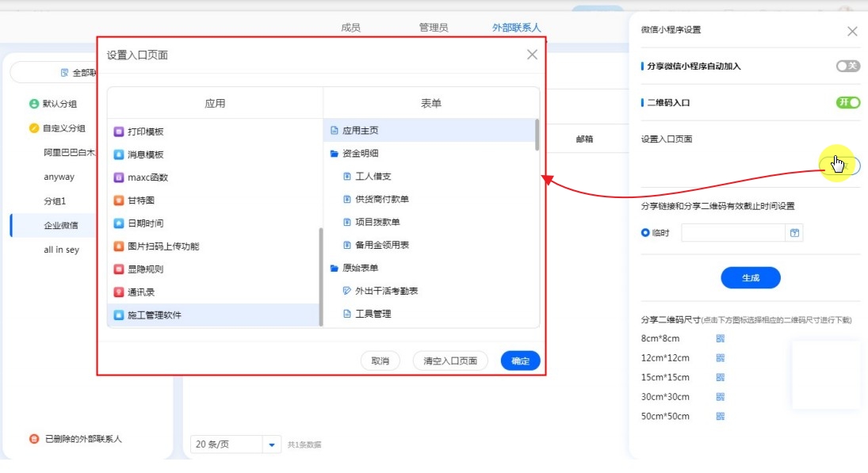Image resolution: width=868 pixels, height=473 pixels.
Task: Click the 打印模板 app icon
Action: [119, 132]
